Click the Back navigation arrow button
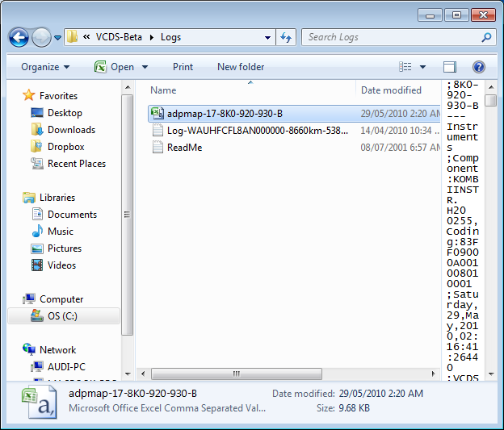This screenshot has width=504, height=430. (x=19, y=37)
